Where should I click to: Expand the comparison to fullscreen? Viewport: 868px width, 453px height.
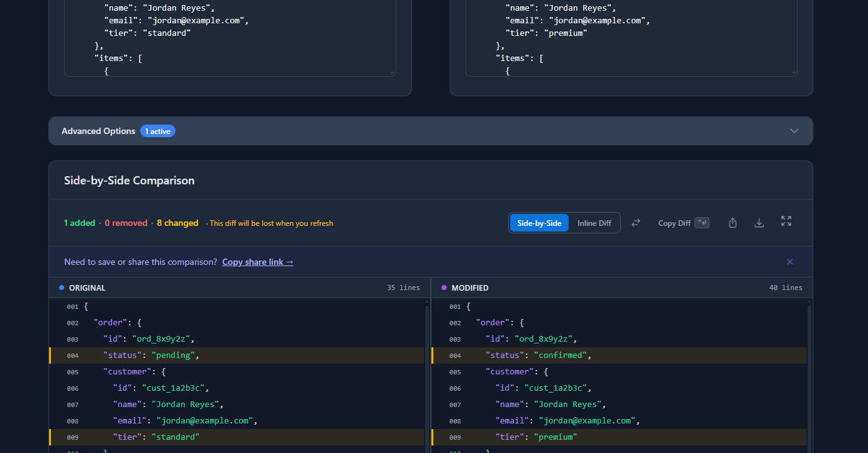(786, 221)
